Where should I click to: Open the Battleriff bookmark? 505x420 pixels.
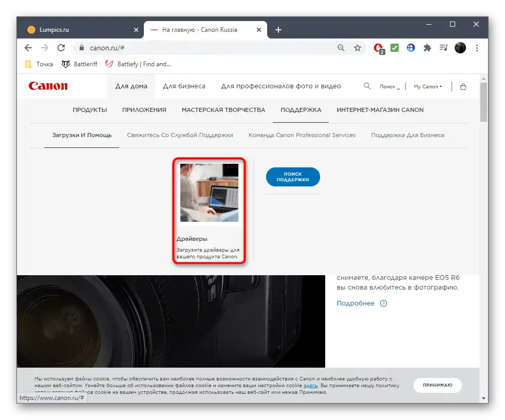point(79,64)
